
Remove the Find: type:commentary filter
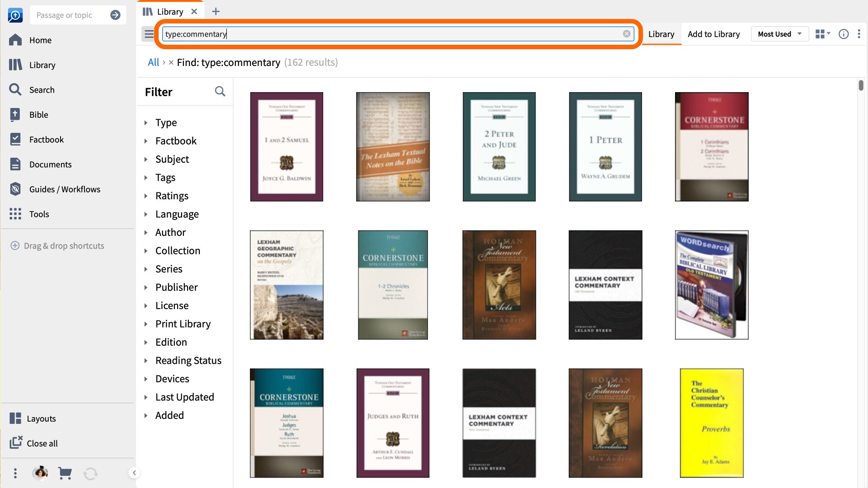coord(171,62)
